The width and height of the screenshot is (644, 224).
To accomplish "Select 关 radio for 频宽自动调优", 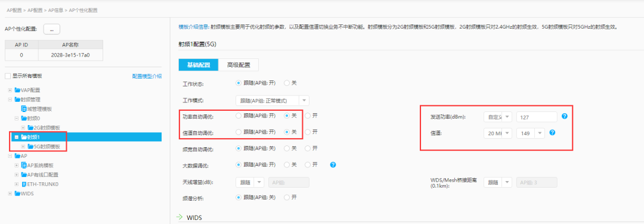I will click(x=287, y=148).
